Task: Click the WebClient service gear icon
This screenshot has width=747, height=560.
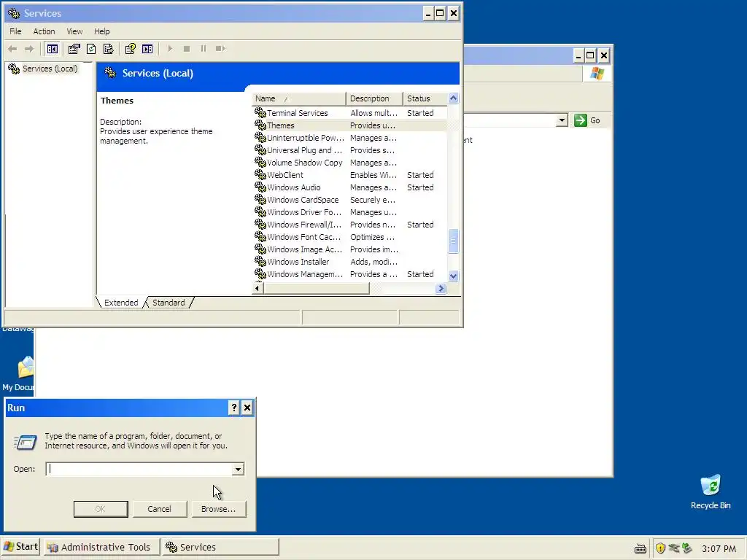Action: tap(260, 174)
